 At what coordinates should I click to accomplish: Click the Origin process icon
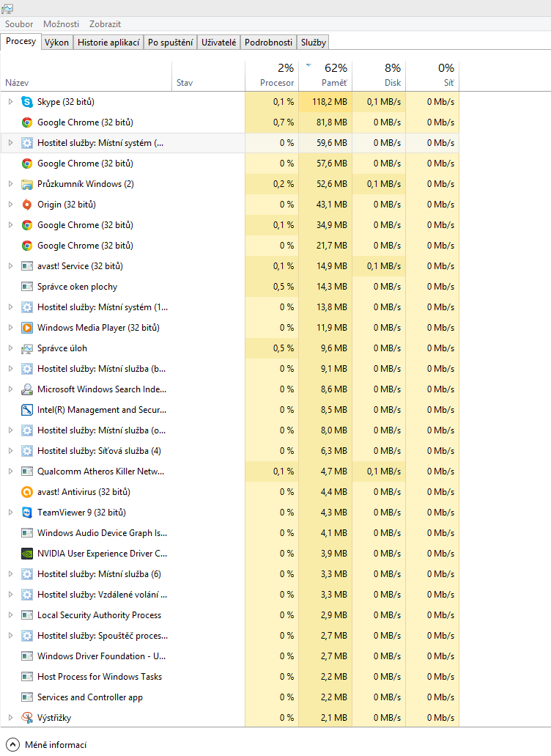click(27, 205)
